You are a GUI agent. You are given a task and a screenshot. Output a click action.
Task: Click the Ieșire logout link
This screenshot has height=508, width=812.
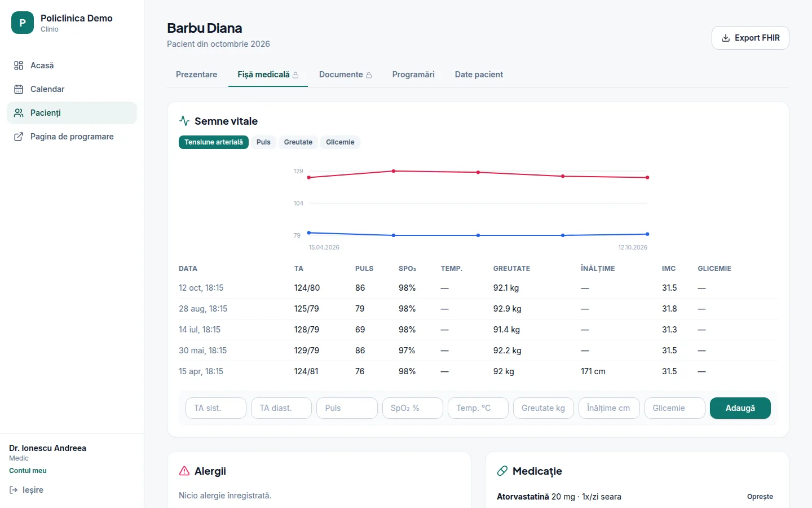click(x=27, y=490)
